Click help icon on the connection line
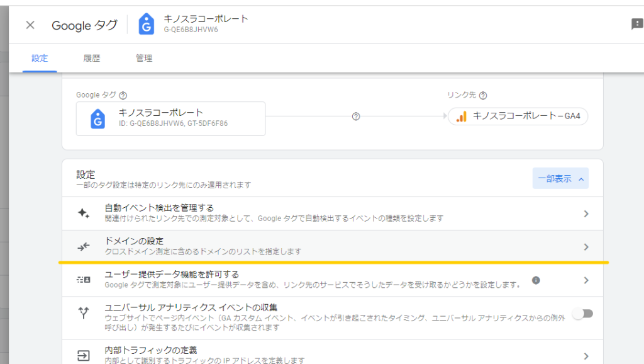The width and height of the screenshot is (644, 364). (356, 117)
